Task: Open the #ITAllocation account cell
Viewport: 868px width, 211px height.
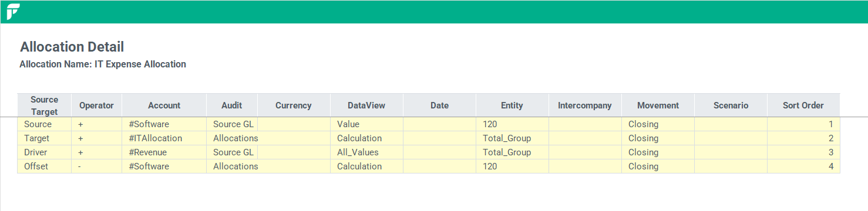Action: pos(164,138)
